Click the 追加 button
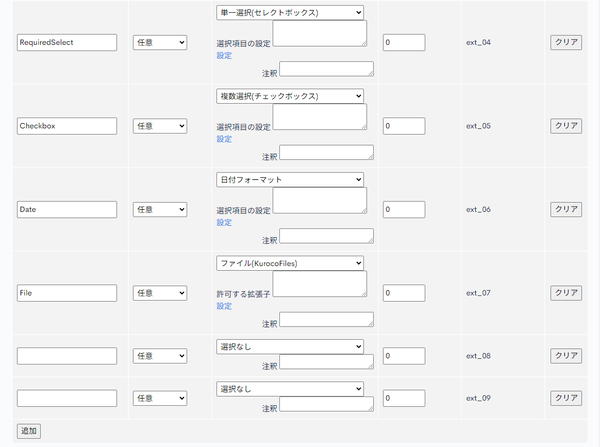Screen dimensions: 600x447 coord(29,431)
